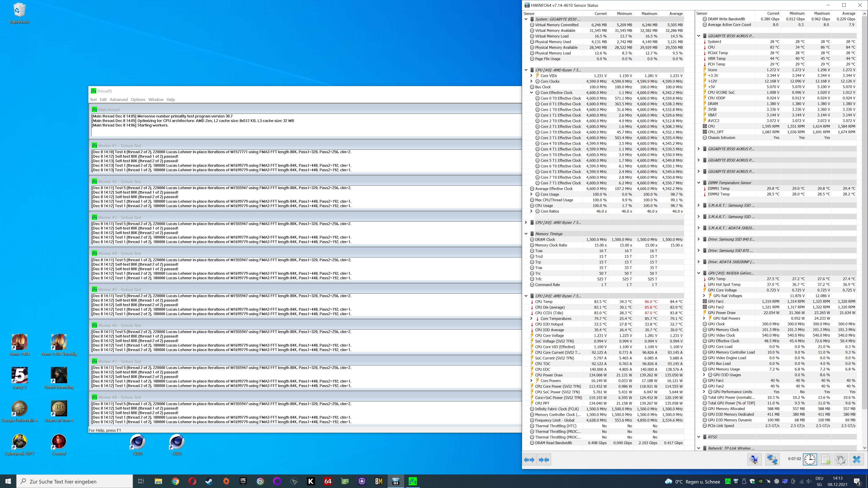The width and height of the screenshot is (868, 488).
Task: Open the Papierkorb recycle bin icon
Action: tap(19, 14)
